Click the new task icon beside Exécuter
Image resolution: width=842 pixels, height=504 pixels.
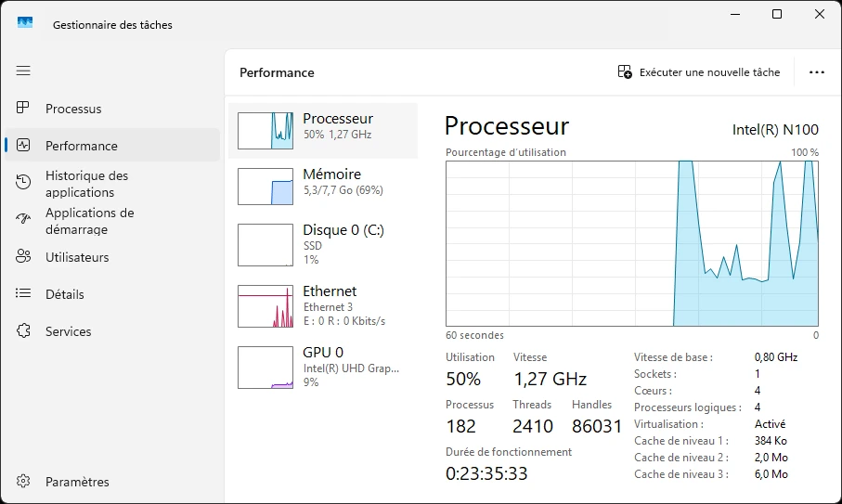point(625,71)
